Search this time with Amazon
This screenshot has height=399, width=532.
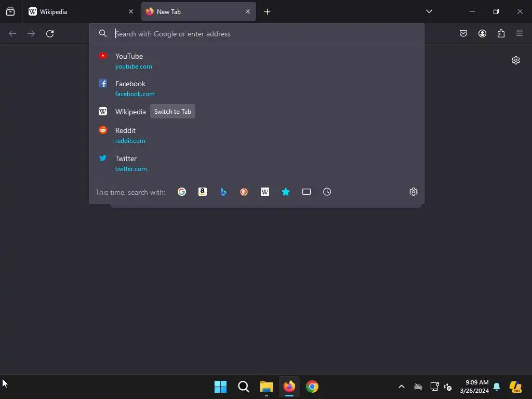tap(203, 192)
